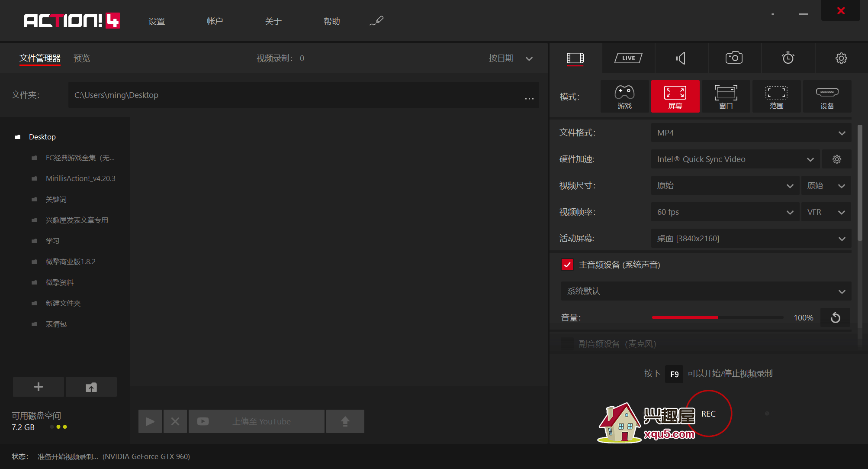Select the game (游戏) recording mode
Viewport: 868px width, 469px height.
click(x=624, y=97)
